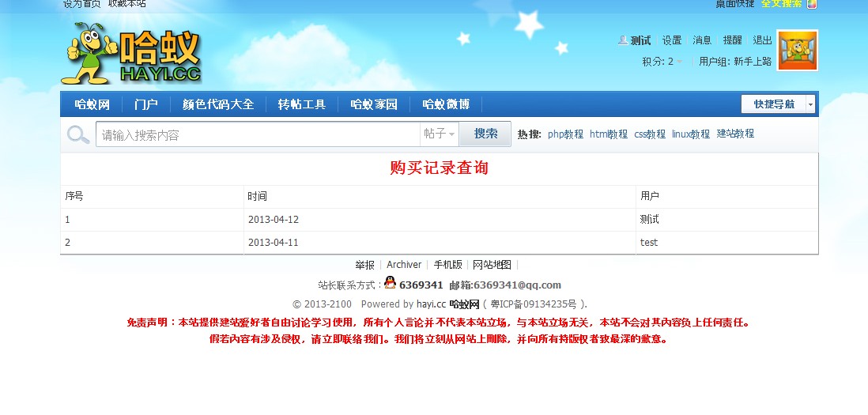This screenshot has width=868, height=415.
Task: Click user cell test in row 2
Action: point(649,243)
